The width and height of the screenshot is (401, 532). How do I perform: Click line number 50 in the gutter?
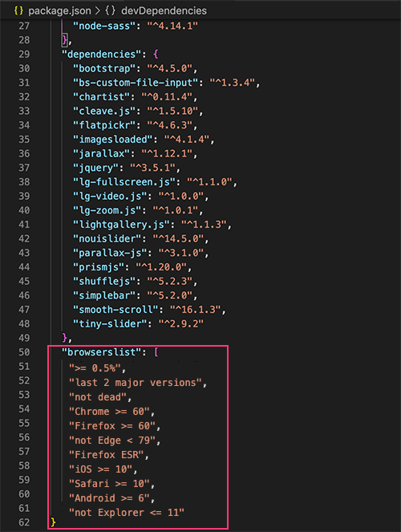(24, 352)
